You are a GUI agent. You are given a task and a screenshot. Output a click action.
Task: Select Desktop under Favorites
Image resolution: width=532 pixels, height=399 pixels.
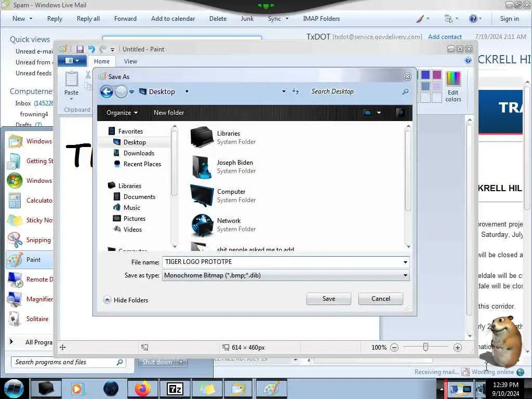click(x=135, y=142)
